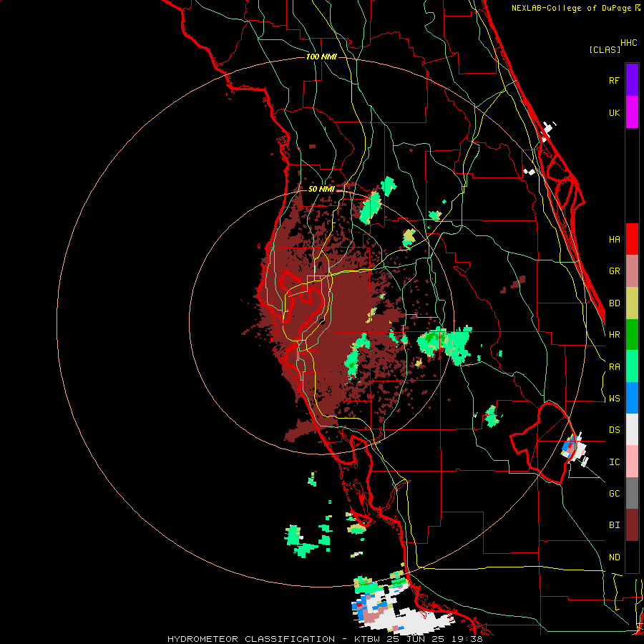Click the 'KTBW' radar site identifier
644x644 pixels.
[368, 639]
